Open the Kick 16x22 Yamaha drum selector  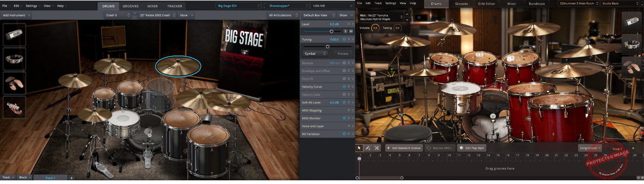pos(382,17)
